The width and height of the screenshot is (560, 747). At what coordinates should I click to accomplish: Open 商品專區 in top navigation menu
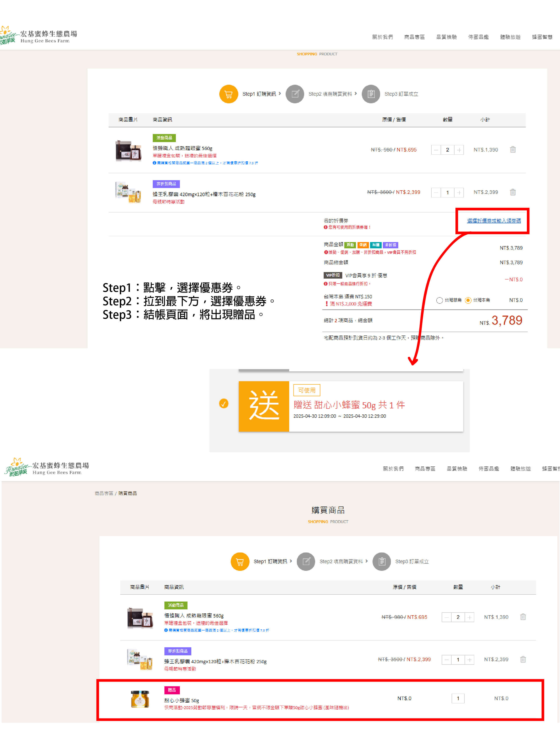414,37
